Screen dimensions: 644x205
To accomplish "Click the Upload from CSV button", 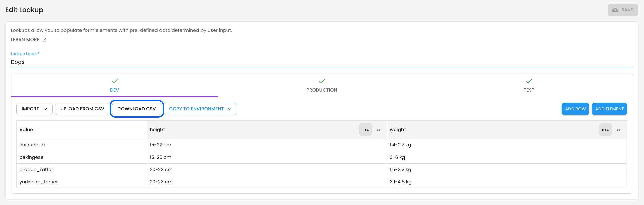I will (82, 109).
